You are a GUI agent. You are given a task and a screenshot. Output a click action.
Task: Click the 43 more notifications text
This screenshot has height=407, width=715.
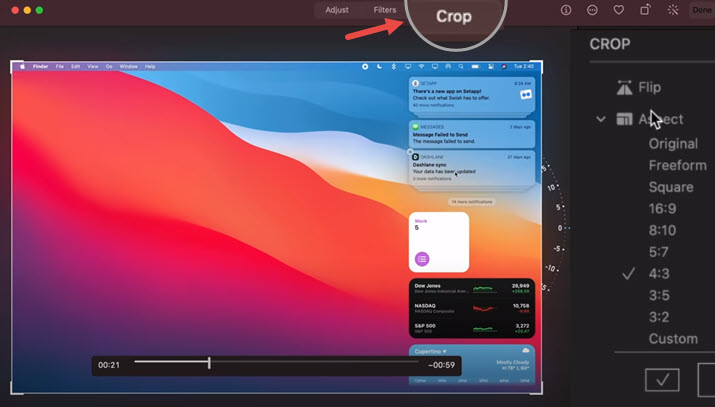coord(433,105)
